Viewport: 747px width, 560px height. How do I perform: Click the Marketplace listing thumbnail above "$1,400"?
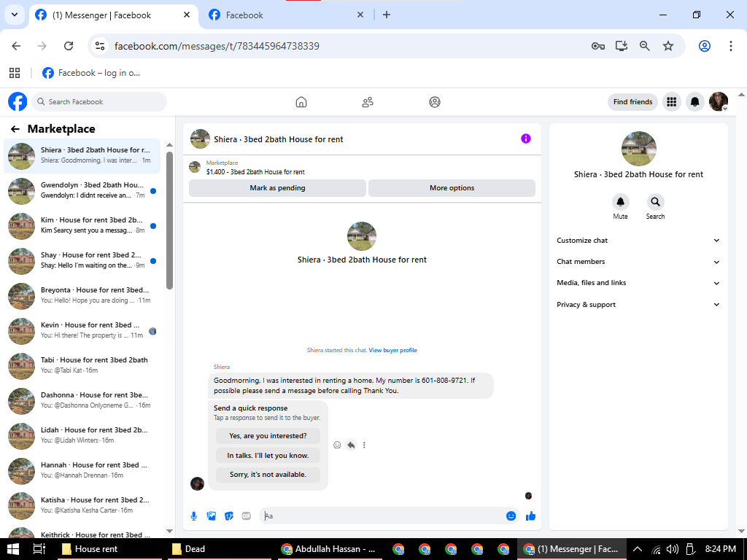tap(194, 167)
